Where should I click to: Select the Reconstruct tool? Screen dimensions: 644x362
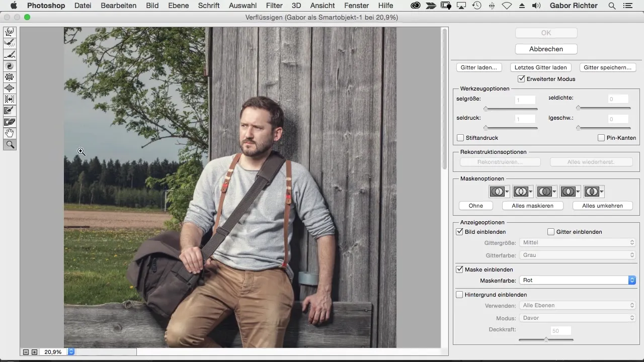(10, 44)
